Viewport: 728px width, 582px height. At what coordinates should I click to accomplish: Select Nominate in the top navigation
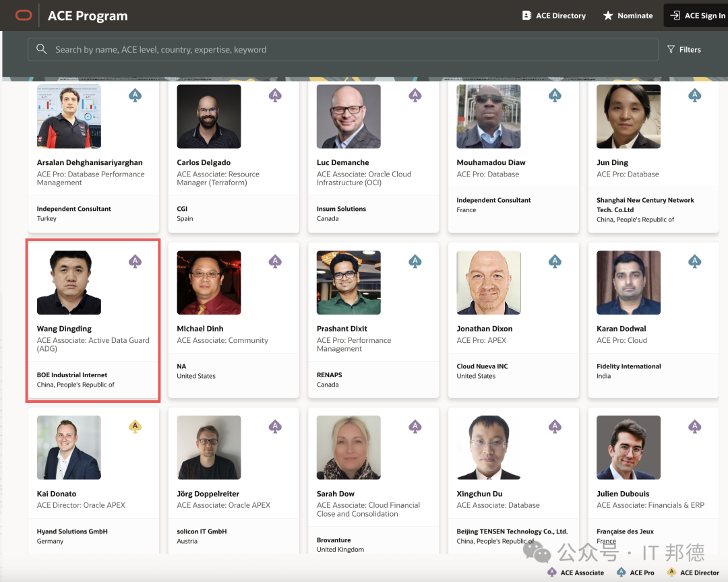tap(628, 15)
